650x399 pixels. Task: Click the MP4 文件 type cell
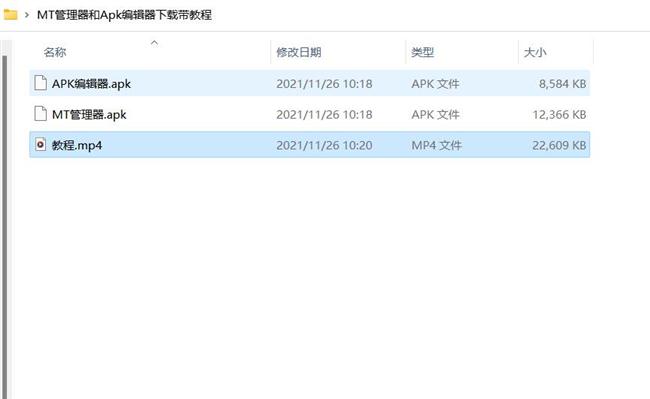(x=437, y=145)
